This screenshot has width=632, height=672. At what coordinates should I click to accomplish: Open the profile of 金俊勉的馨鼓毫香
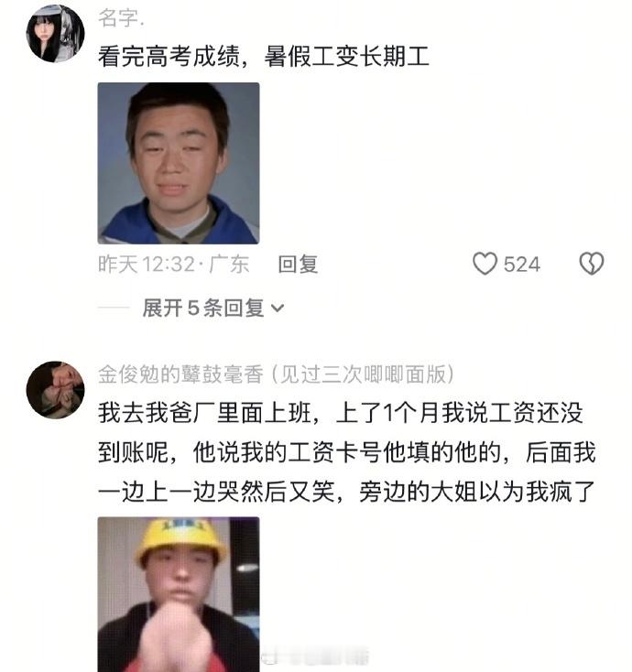(x=180, y=374)
